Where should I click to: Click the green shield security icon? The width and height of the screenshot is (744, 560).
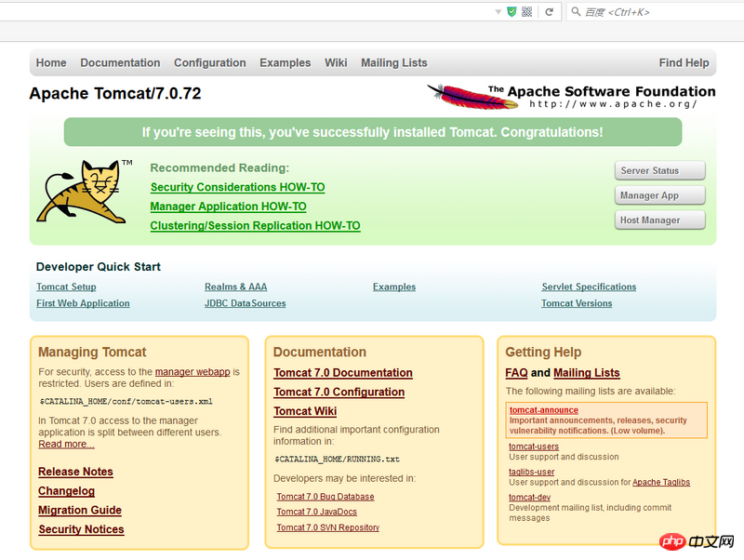click(511, 11)
